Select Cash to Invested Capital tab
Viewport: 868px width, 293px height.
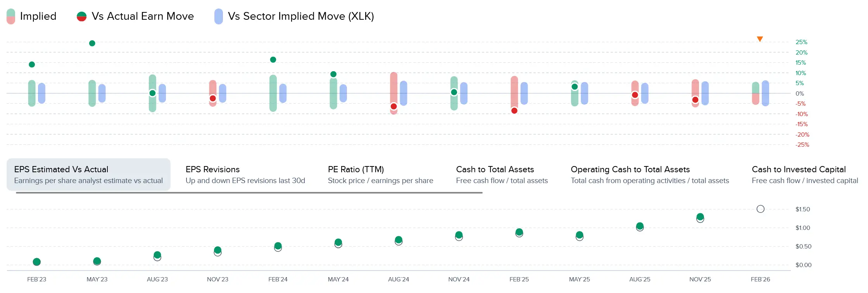804,175
